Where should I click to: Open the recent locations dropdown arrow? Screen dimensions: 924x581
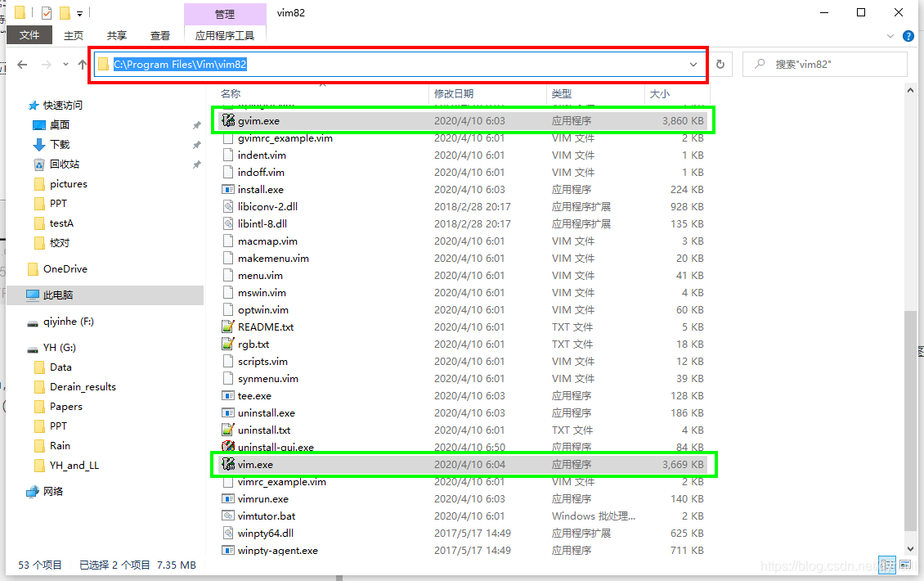[65, 65]
